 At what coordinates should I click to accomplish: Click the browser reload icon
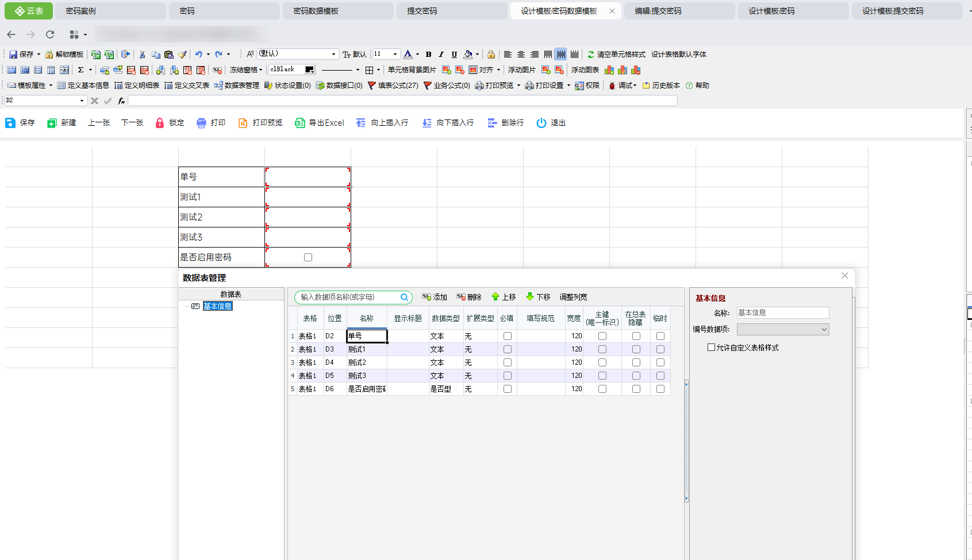click(x=50, y=34)
